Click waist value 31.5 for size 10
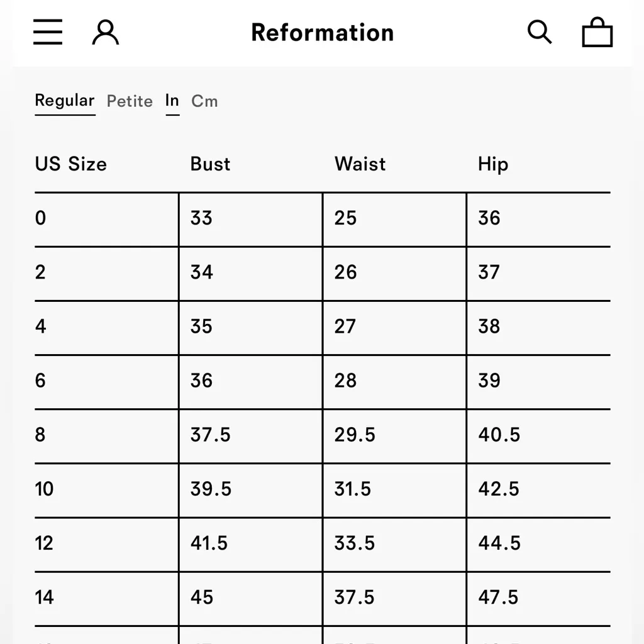Image resolution: width=644 pixels, height=644 pixels. (x=353, y=489)
